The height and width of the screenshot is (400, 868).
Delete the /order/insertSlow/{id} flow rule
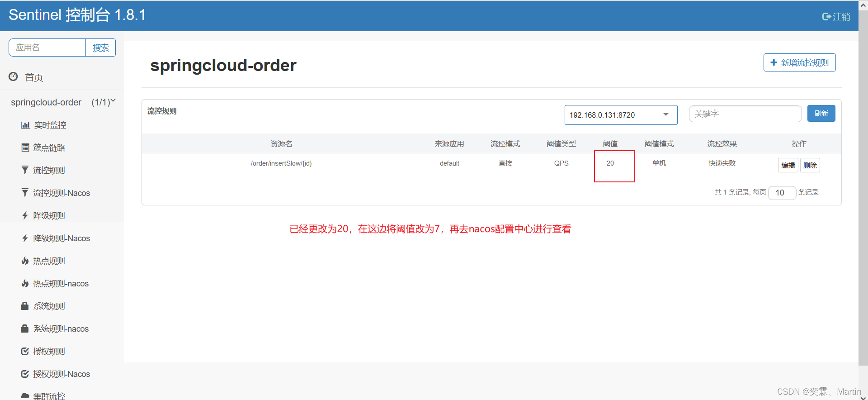pyautogui.click(x=810, y=165)
